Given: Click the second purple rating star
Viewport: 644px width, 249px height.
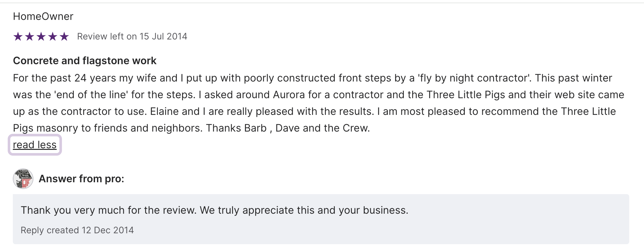Looking at the screenshot, I should tap(30, 37).
